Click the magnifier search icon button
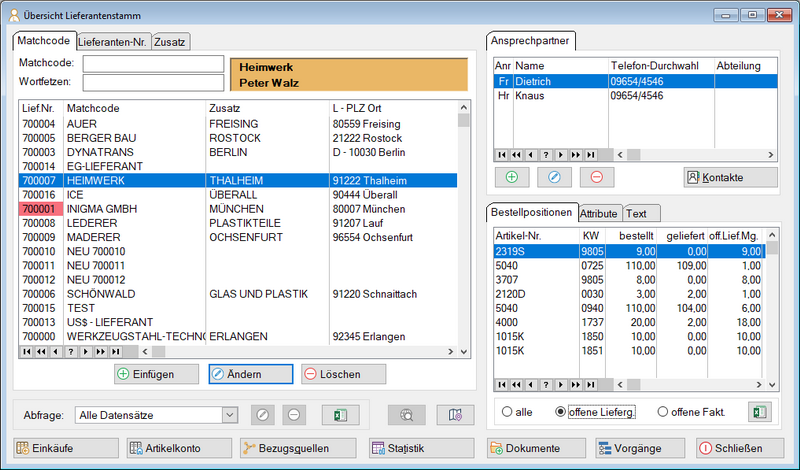Viewport: 800px width, 470px height. [x=406, y=414]
